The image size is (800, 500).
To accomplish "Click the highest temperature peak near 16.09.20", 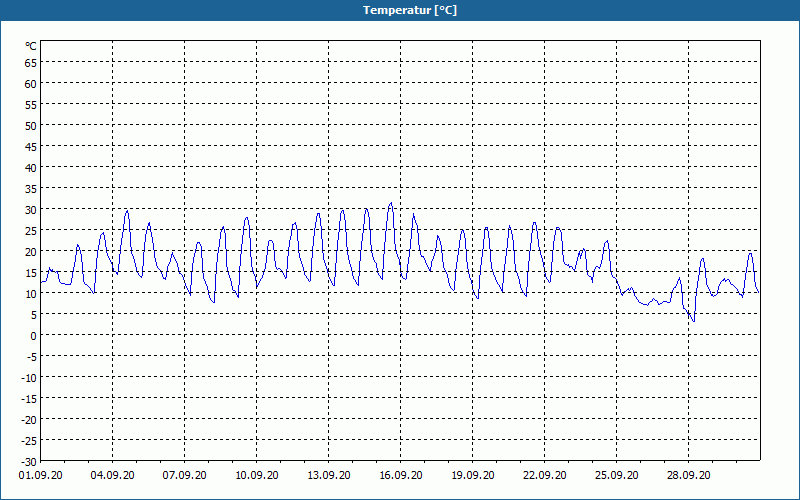I will (391, 203).
